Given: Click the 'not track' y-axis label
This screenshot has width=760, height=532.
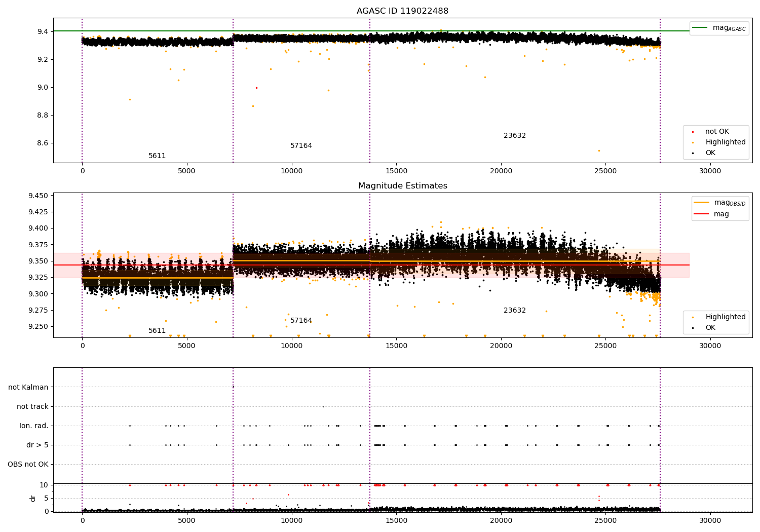Looking at the screenshot, I should tap(32, 407).
